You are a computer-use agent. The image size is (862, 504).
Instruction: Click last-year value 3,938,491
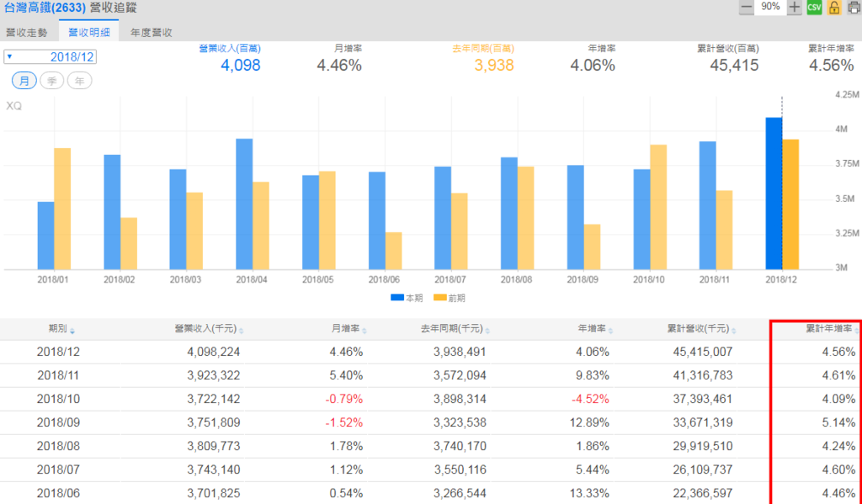click(x=460, y=352)
